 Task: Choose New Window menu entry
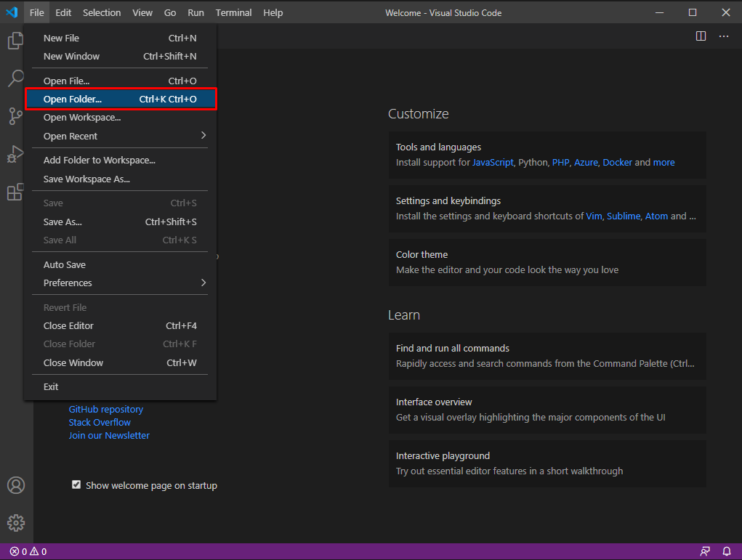(x=120, y=56)
